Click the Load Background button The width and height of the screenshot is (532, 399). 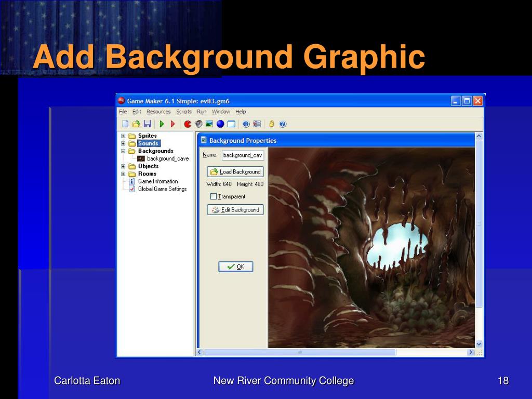coord(235,171)
